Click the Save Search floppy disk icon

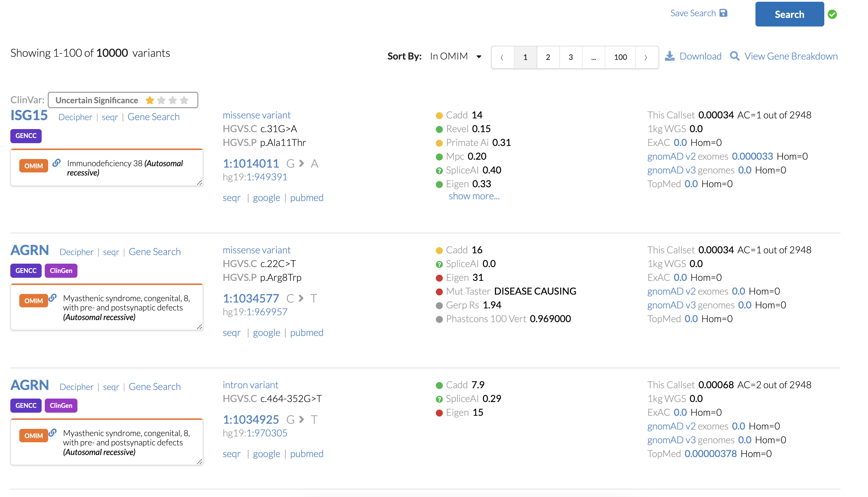click(724, 13)
